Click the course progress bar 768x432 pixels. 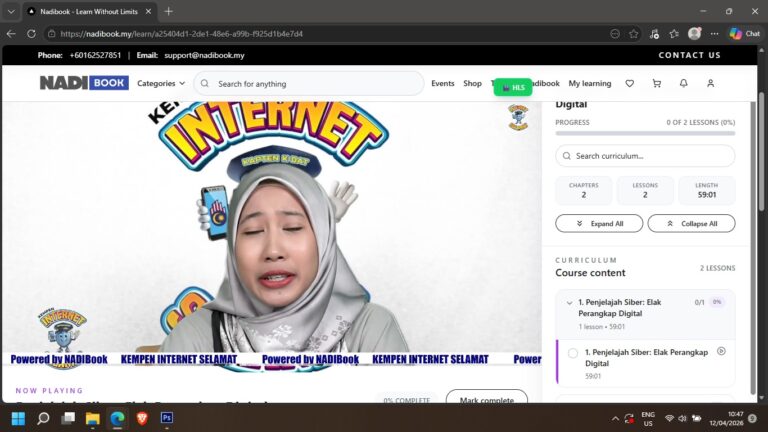pos(645,133)
